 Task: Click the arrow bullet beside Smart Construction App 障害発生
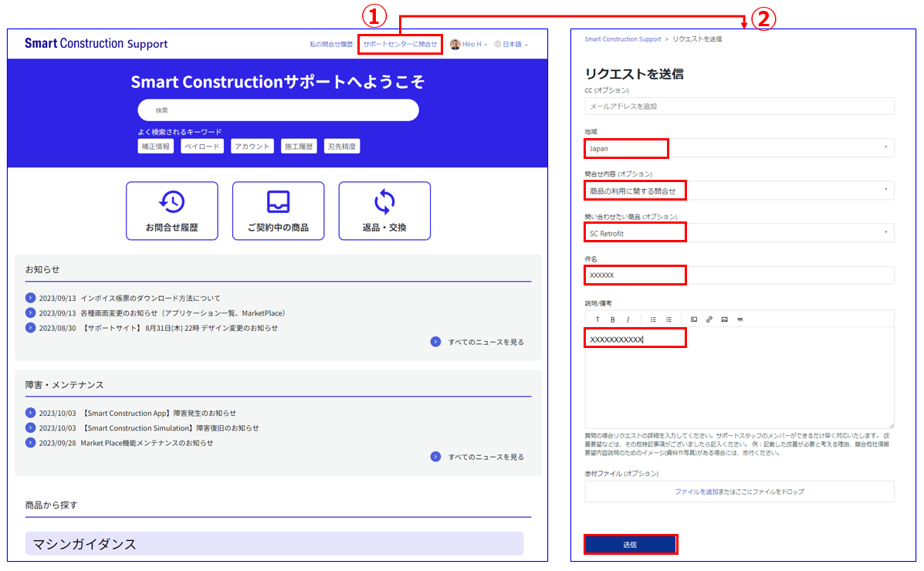point(31,413)
